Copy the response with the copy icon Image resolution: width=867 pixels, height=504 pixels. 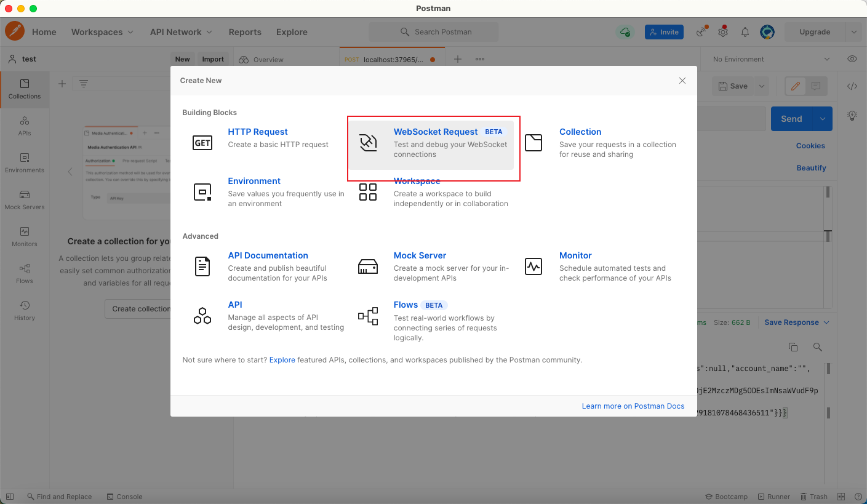(793, 347)
